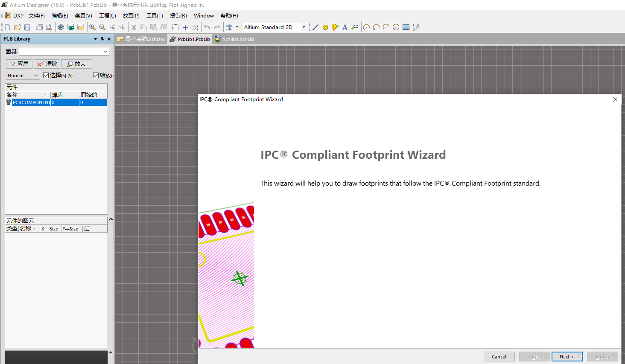Select the Place Pad tool
The height and width of the screenshot is (364, 625).
(325, 27)
